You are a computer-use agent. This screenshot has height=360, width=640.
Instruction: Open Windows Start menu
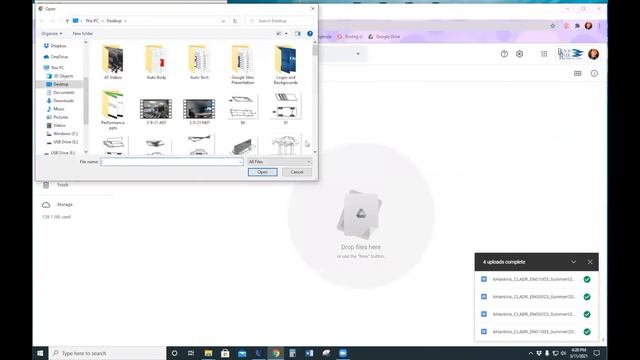pos(40,353)
